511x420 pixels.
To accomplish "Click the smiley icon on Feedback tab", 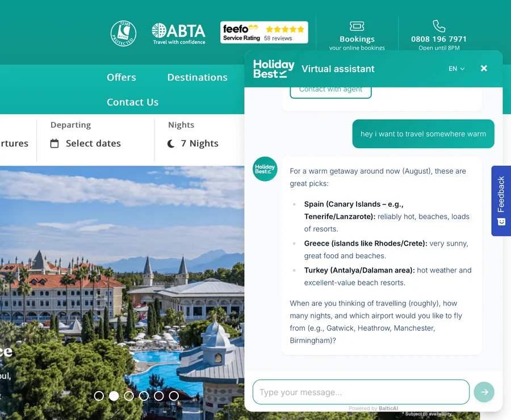I will pos(501,222).
